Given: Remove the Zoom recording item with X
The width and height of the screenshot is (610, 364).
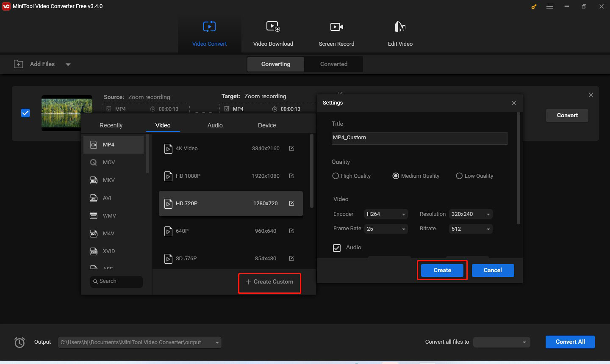Looking at the screenshot, I should (x=591, y=95).
